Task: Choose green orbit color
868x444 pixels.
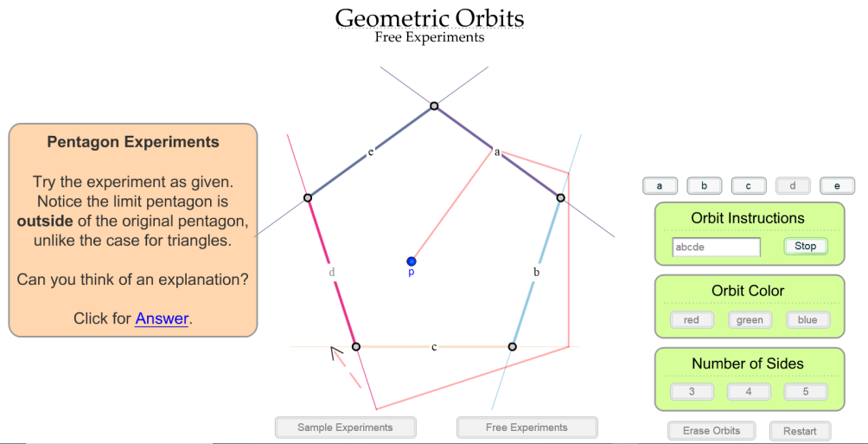Action: tap(750, 320)
